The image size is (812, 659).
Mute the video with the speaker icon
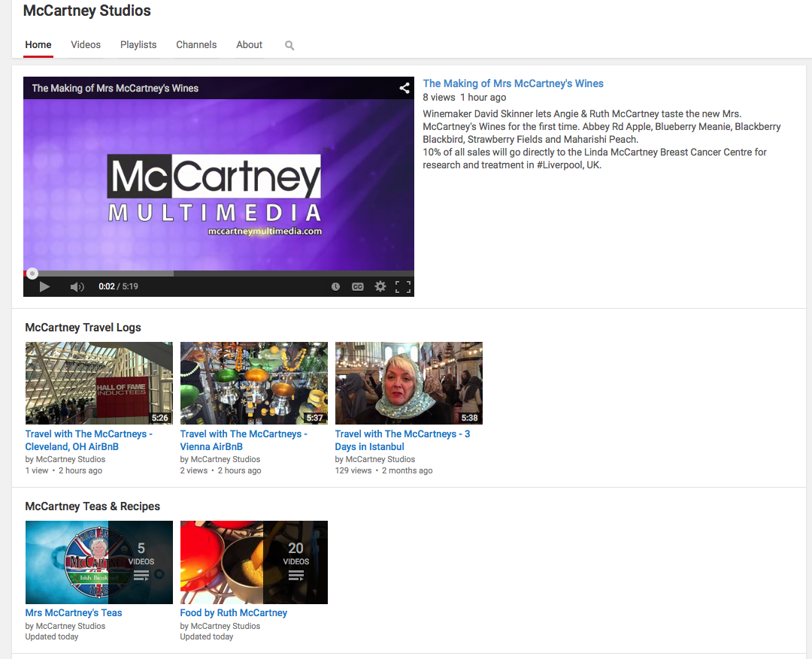click(77, 286)
